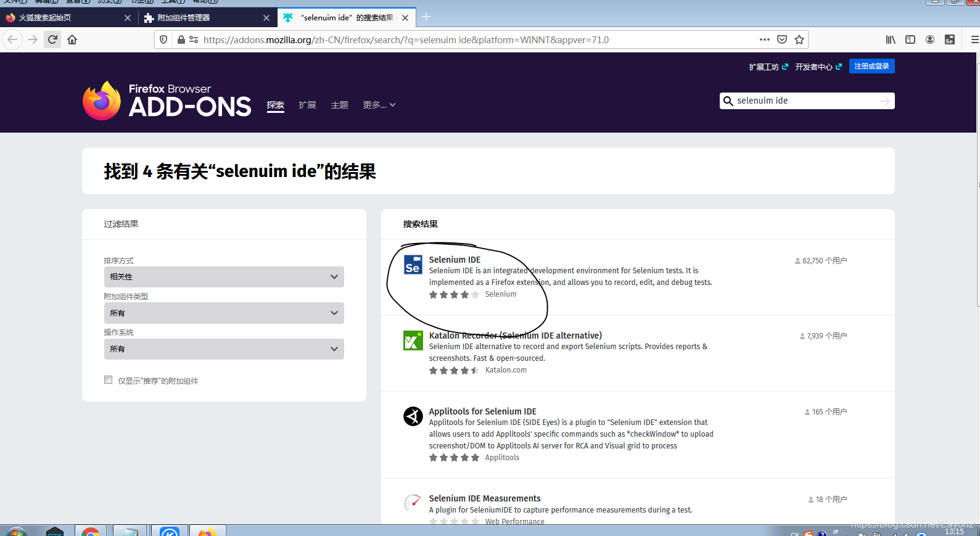This screenshot has height=536, width=980.
Task: Reload the current page
Action: pos(52,39)
